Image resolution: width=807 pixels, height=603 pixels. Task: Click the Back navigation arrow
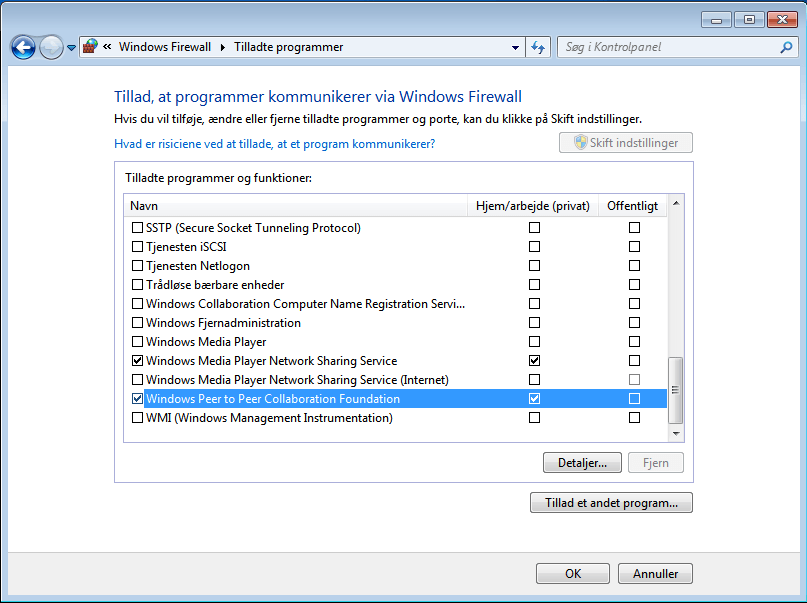22,47
